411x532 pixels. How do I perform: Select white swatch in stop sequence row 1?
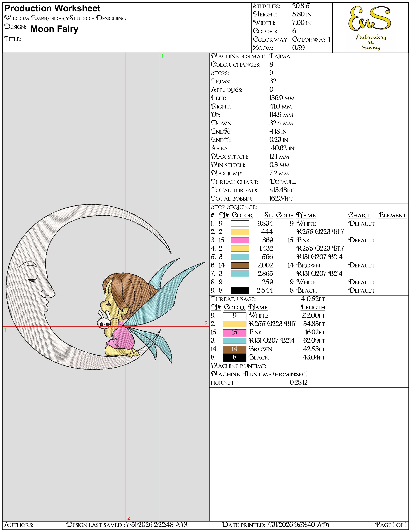pos(240,224)
